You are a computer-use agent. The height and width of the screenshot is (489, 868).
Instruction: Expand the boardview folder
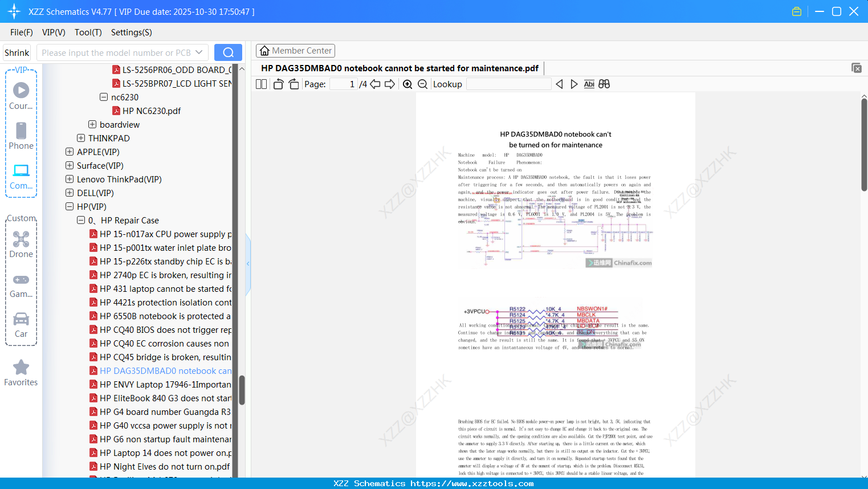point(92,124)
